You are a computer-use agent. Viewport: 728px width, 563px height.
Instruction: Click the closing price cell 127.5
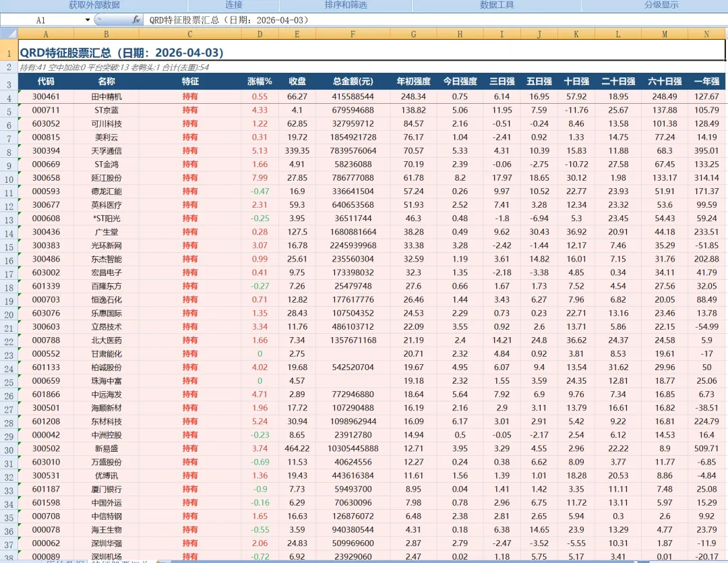coord(297,231)
